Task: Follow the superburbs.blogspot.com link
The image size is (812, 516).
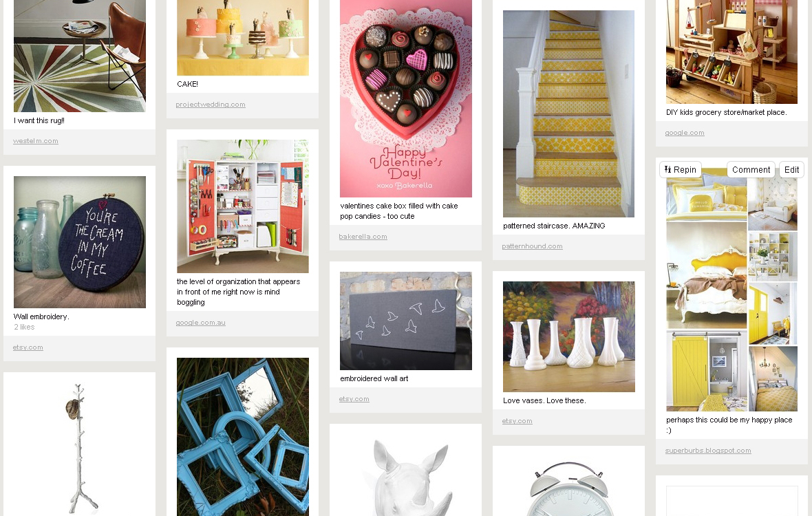Action: [708, 451]
